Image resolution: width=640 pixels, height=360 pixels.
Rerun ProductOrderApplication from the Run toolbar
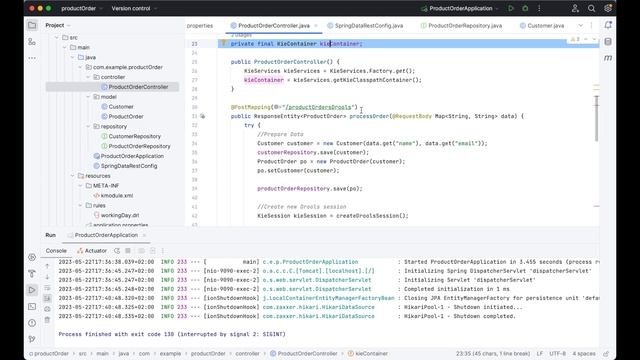pyautogui.click(x=117, y=251)
